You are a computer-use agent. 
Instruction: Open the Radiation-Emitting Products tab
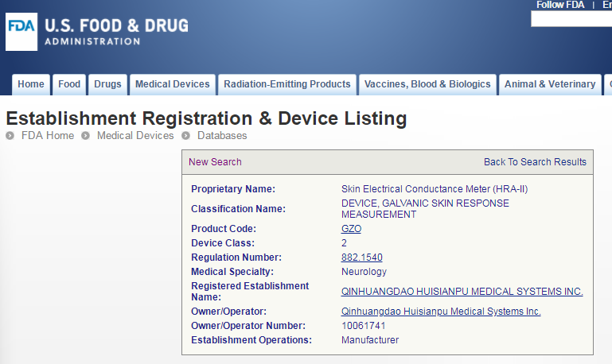coord(287,84)
